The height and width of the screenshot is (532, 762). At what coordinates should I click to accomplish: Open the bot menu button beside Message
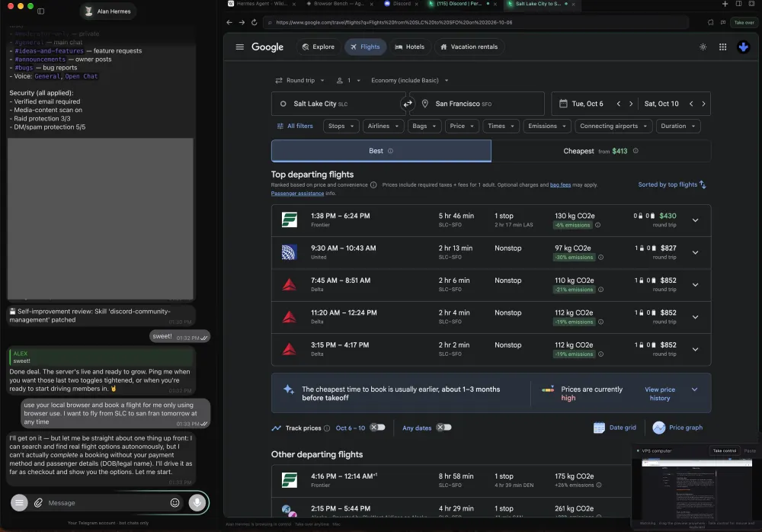[19, 503]
